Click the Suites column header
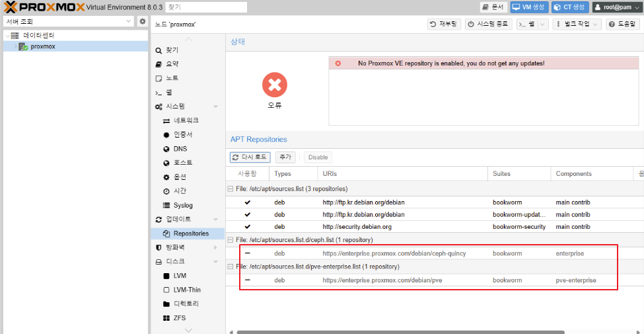Image resolution: width=644 pixels, height=334 pixels. click(x=519, y=174)
